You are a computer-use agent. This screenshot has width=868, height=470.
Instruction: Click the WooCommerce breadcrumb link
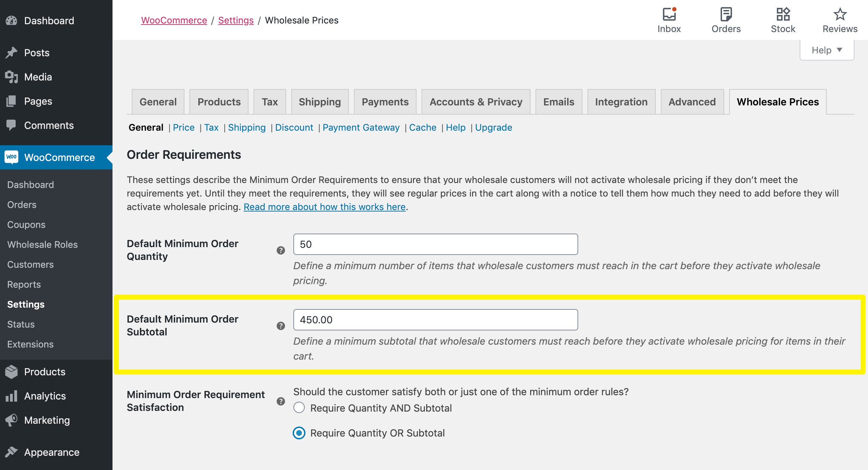click(174, 20)
